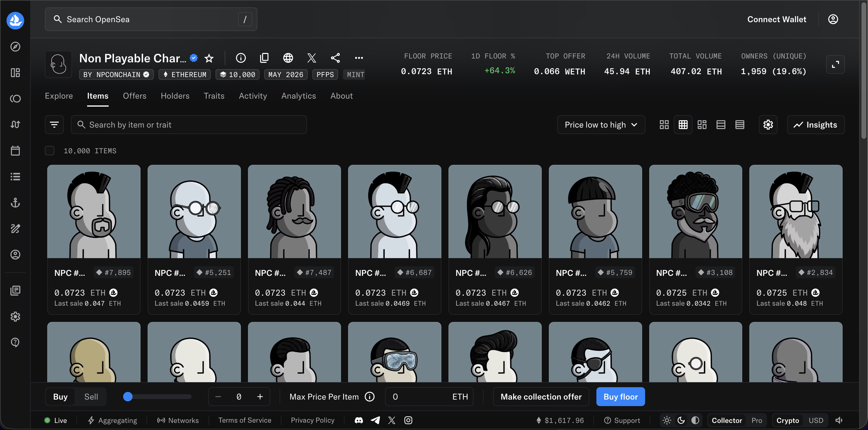Open the collection X profile icon
Viewport: 868px width, 430px height.
[x=312, y=58]
